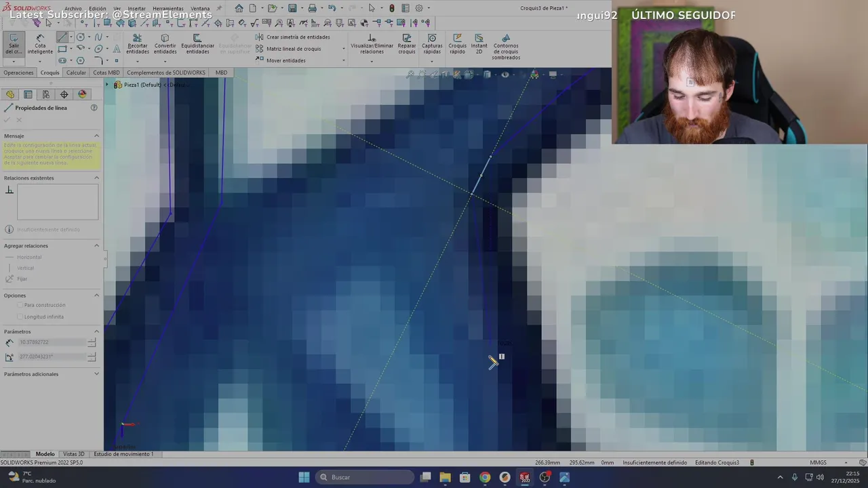Viewport: 868px width, 488px height.
Task: Select the sketch Text tool
Action: point(117,49)
